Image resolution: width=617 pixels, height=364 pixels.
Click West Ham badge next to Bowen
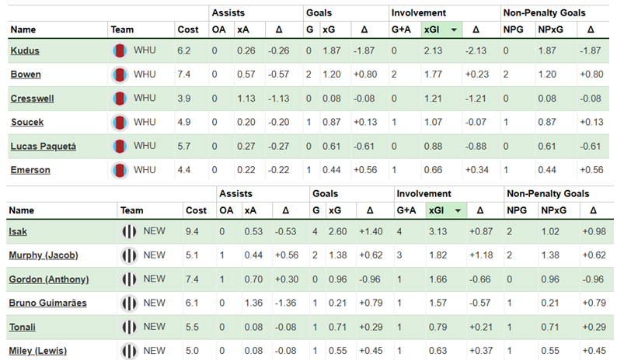[x=120, y=75]
